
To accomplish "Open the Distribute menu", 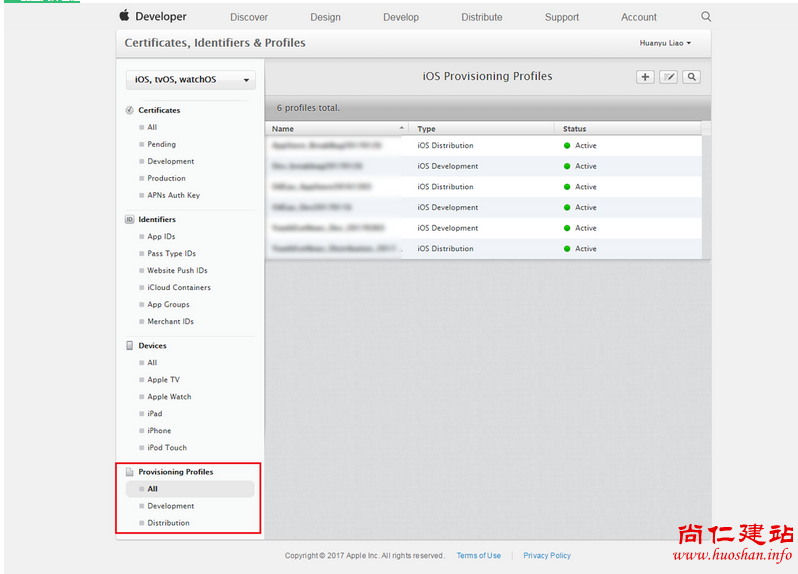I will click(482, 17).
